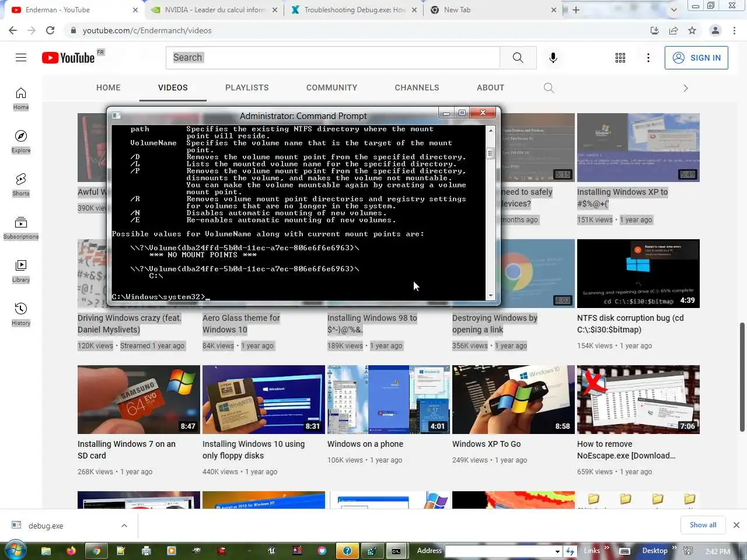The width and height of the screenshot is (747, 560).
Task: Open File Explorer from the taskbar
Action: (46, 551)
